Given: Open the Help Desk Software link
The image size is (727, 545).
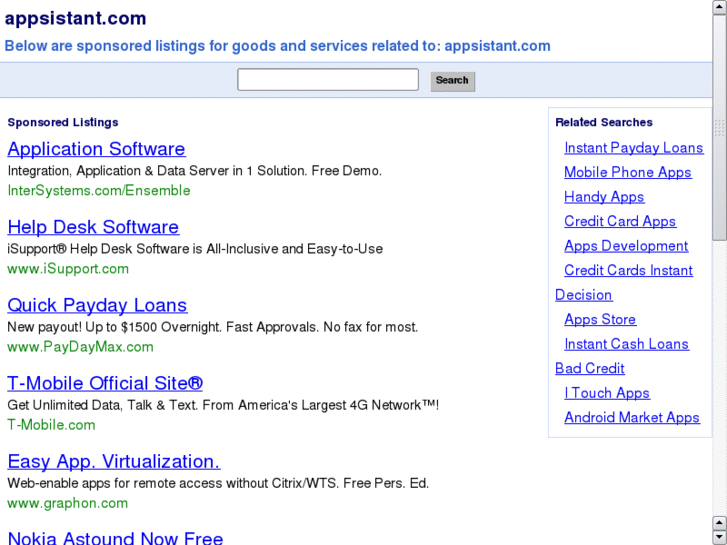Looking at the screenshot, I should click(x=93, y=227).
